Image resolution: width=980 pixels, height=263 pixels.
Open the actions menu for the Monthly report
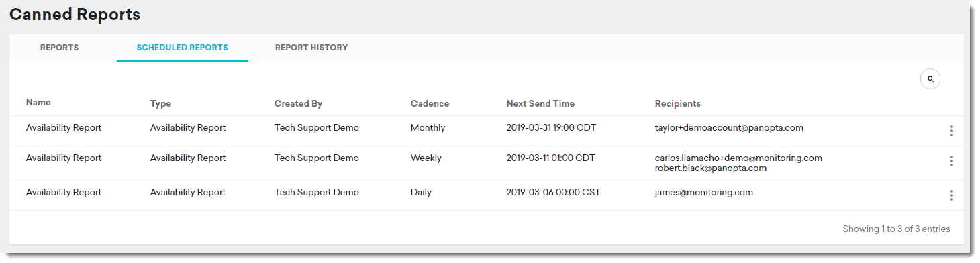click(x=952, y=131)
